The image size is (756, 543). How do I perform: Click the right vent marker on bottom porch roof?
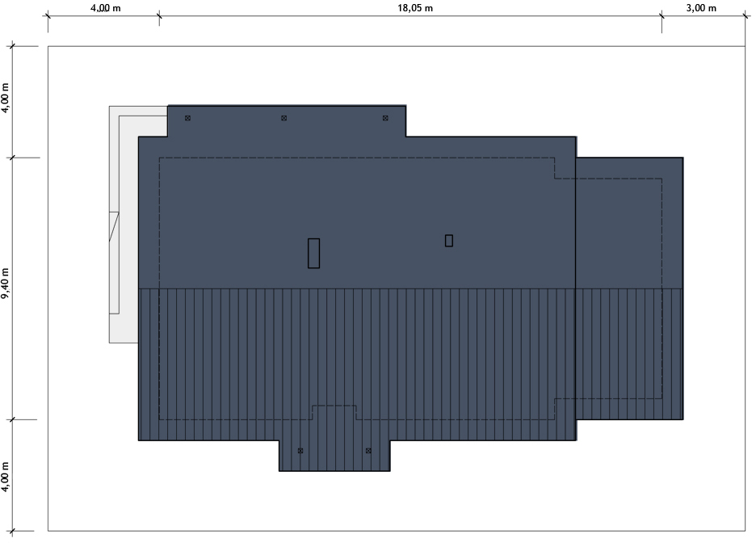tap(368, 450)
